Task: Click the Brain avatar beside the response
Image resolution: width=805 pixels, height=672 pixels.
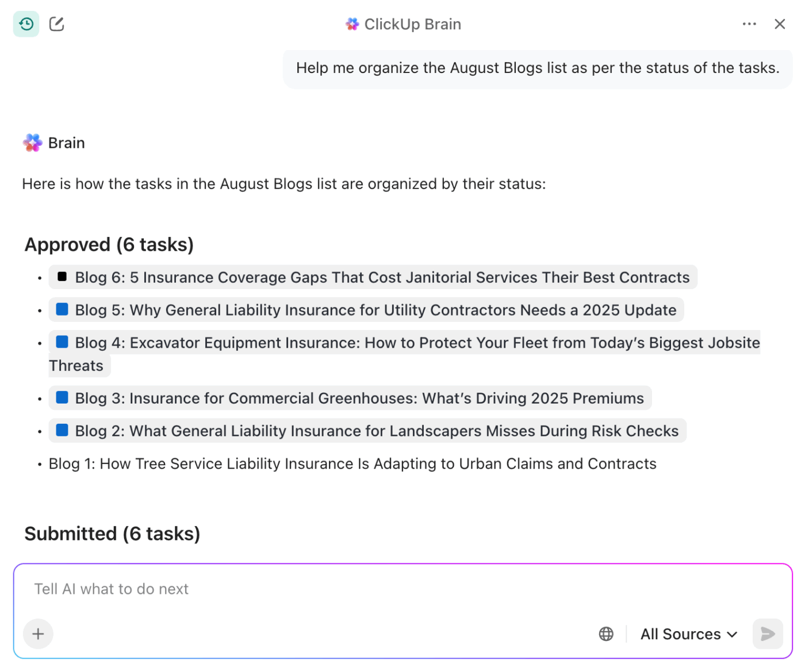Action: coord(32,142)
